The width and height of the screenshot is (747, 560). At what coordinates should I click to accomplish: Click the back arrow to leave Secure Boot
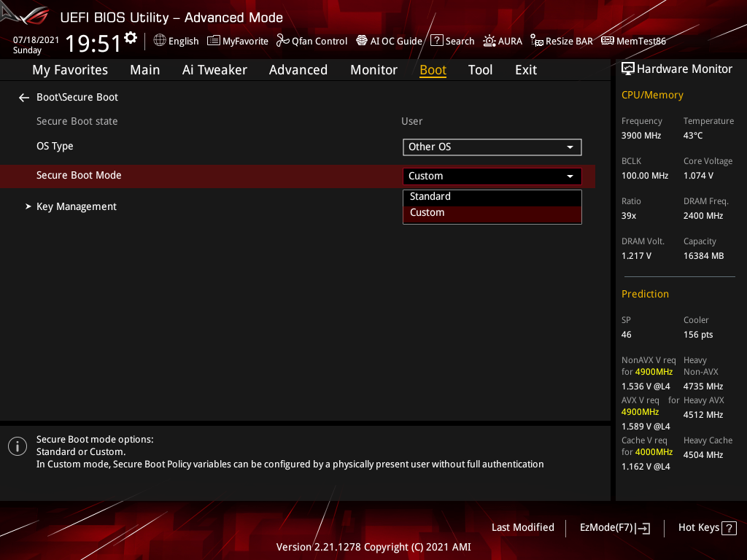(x=23, y=97)
